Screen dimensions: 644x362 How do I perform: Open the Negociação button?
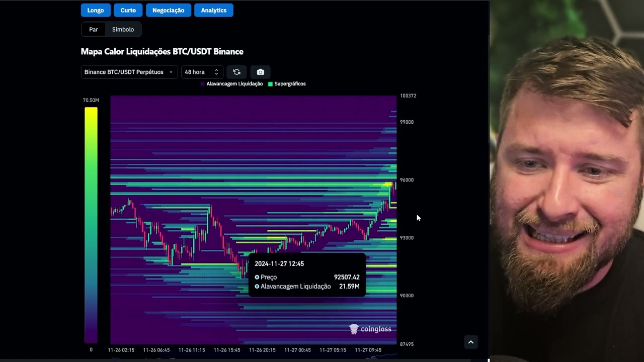pos(168,10)
